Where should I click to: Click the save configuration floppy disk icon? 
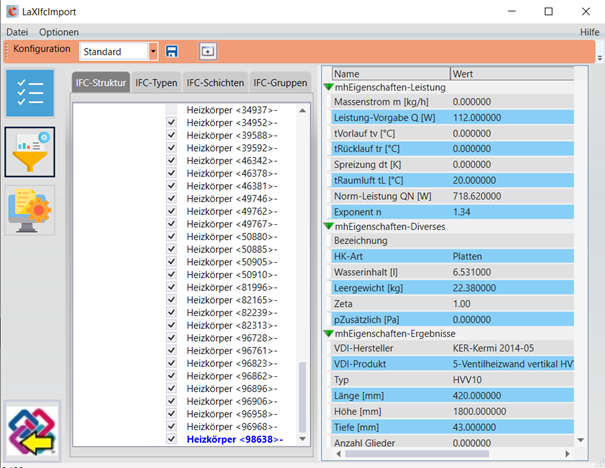172,51
